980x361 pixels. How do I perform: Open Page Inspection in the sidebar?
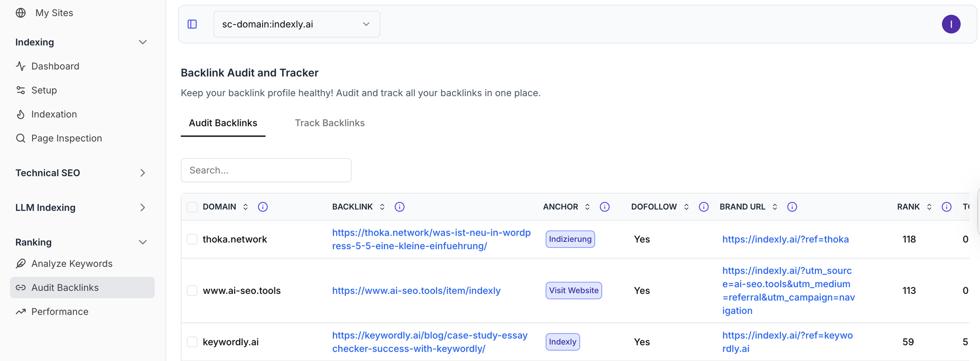pos(67,138)
